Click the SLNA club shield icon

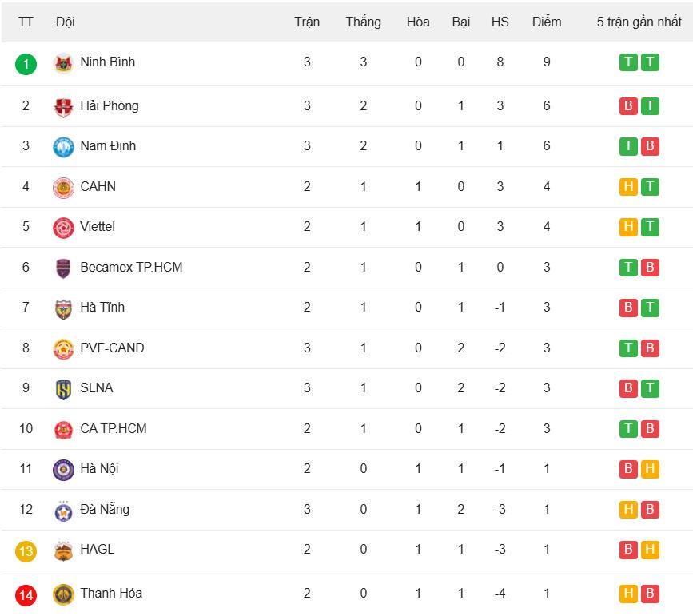(x=63, y=389)
